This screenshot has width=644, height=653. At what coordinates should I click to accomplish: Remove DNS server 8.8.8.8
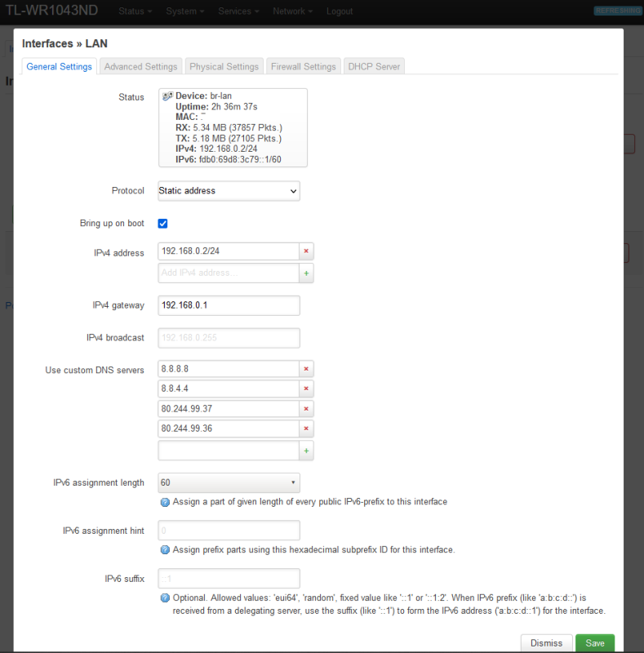point(306,369)
